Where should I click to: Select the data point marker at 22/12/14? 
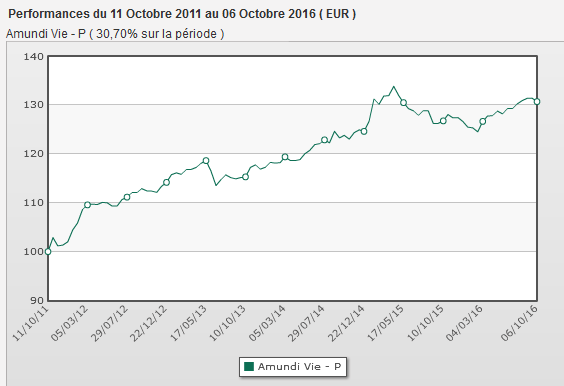click(x=364, y=132)
